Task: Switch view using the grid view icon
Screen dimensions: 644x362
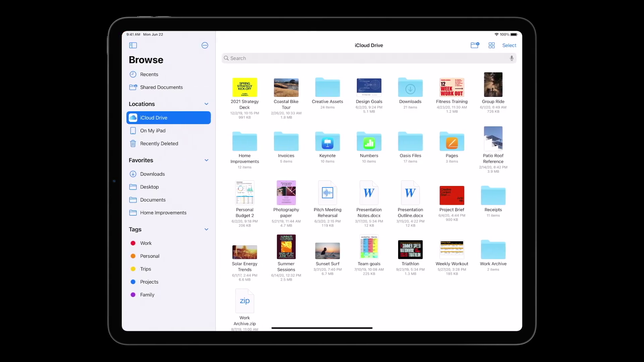Action: coord(491,45)
